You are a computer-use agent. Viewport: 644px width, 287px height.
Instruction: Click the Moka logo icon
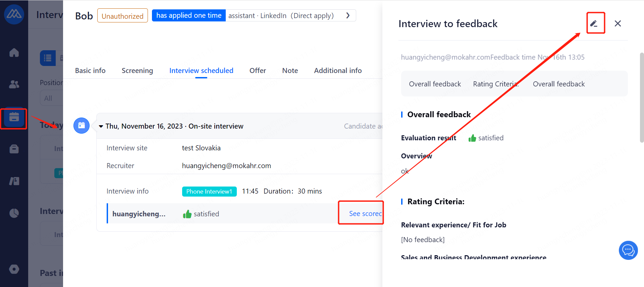pyautogui.click(x=14, y=14)
